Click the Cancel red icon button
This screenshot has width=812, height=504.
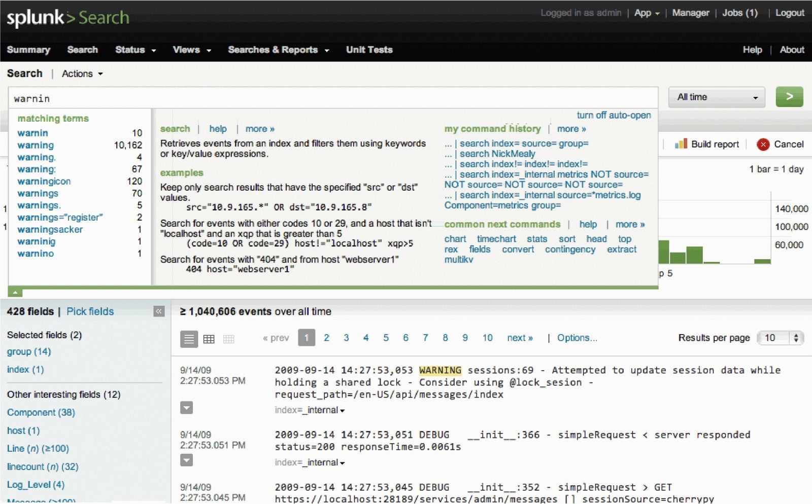[763, 145]
